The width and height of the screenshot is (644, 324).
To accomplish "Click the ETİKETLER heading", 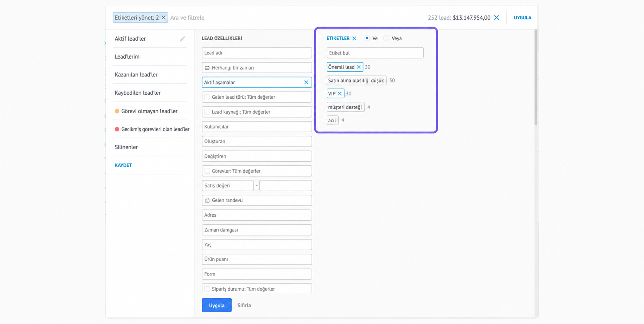I will tap(338, 38).
